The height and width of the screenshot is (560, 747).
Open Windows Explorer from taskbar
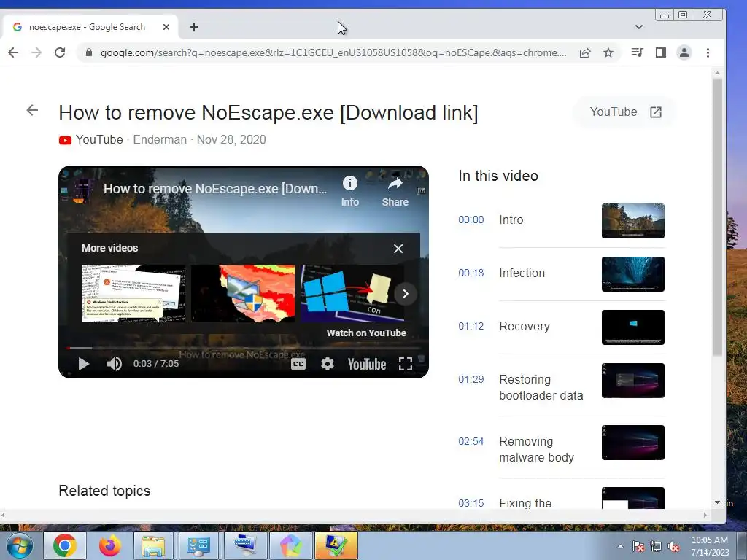[153, 545]
